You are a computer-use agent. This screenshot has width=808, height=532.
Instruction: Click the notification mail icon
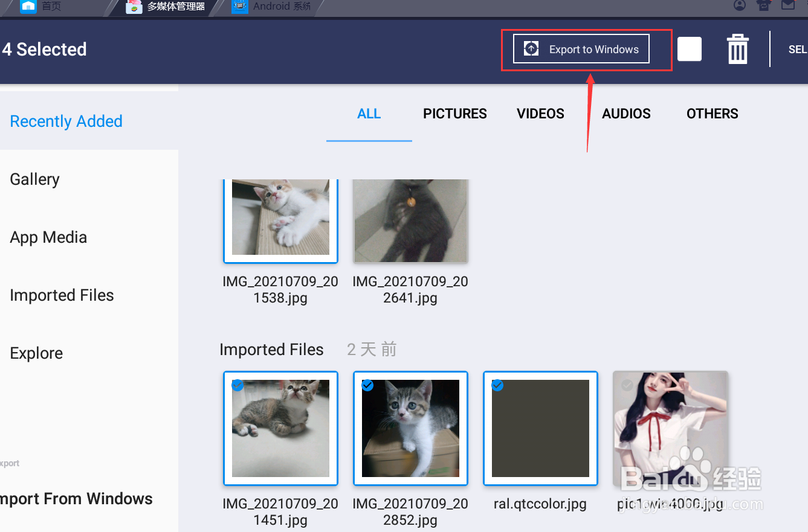(787, 6)
